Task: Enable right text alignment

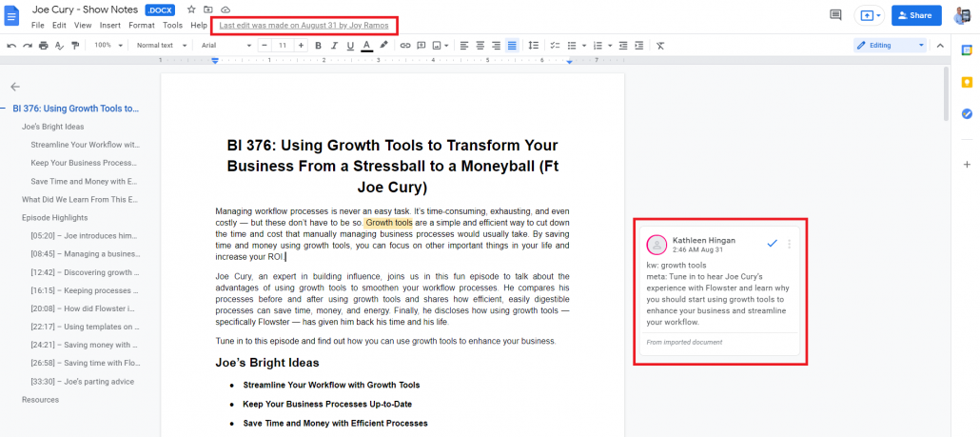Action: (496, 46)
